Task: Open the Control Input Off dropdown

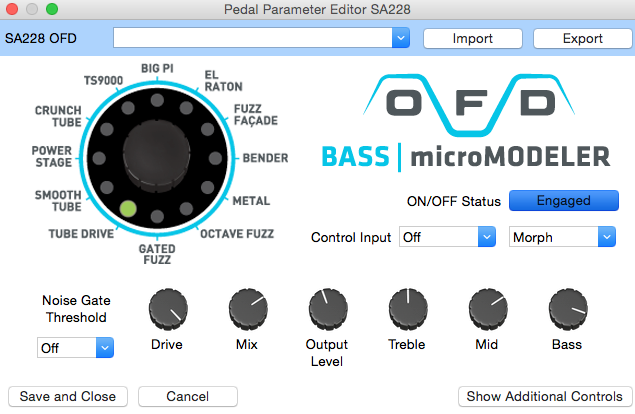Action: pos(447,237)
